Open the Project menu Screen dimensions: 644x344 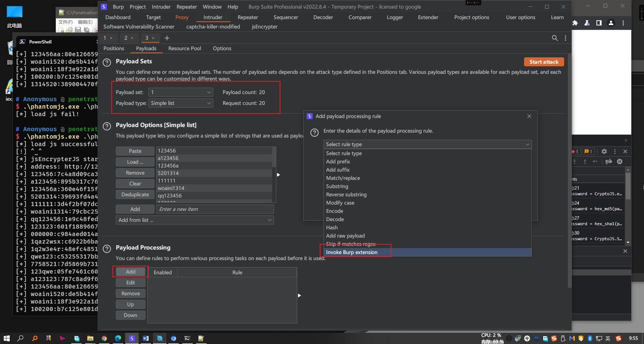click(138, 7)
